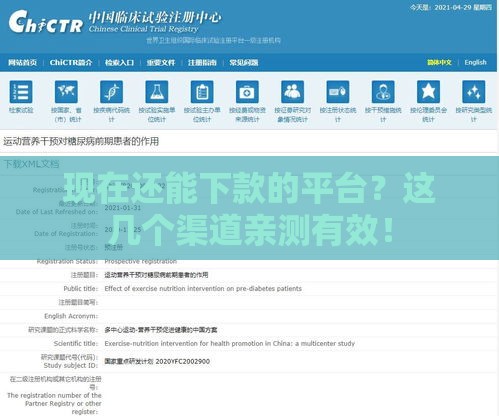The height and width of the screenshot is (416, 499).
Task: Click the English Acronym label
Action: pos(71,316)
